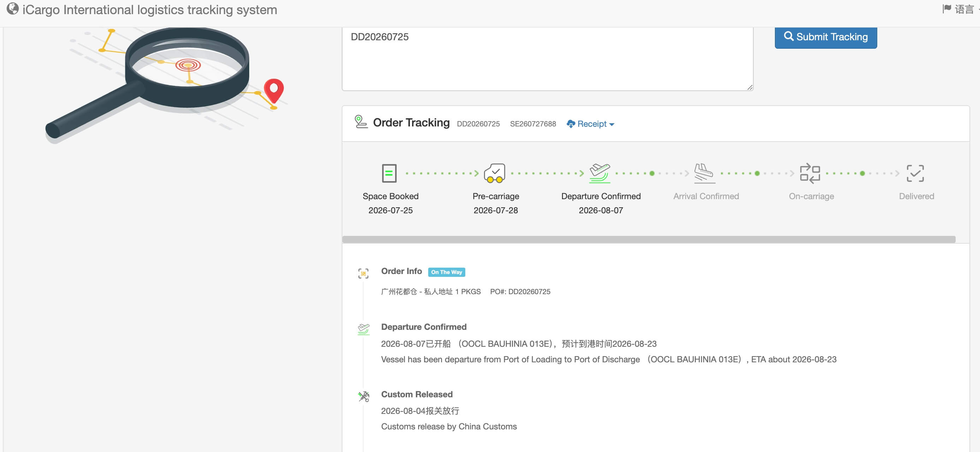Click the Arrival Confirmed step label

tap(706, 196)
